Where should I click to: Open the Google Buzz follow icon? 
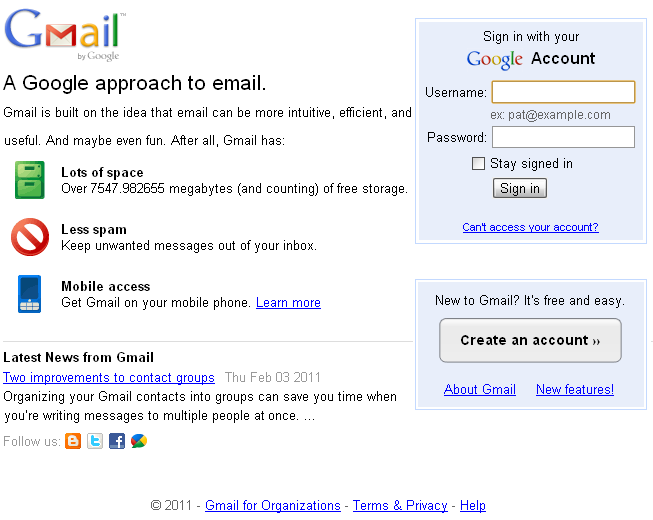(139, 441)
